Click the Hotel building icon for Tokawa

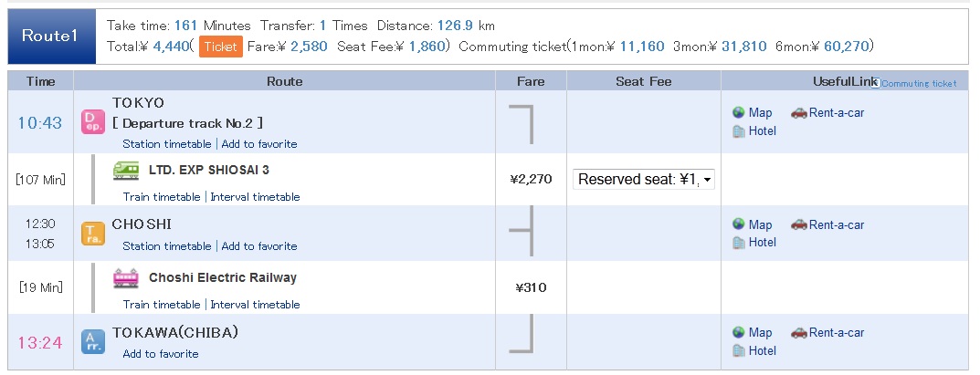pos(739,350)
